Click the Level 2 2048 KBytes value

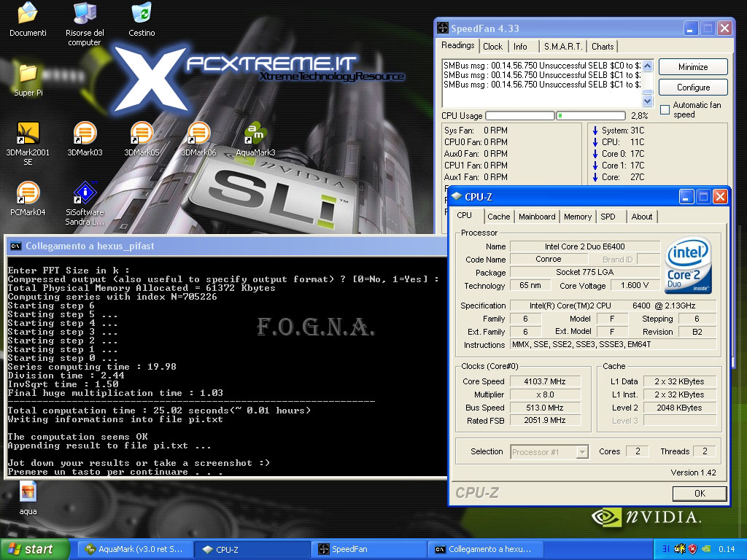[679, 408]
